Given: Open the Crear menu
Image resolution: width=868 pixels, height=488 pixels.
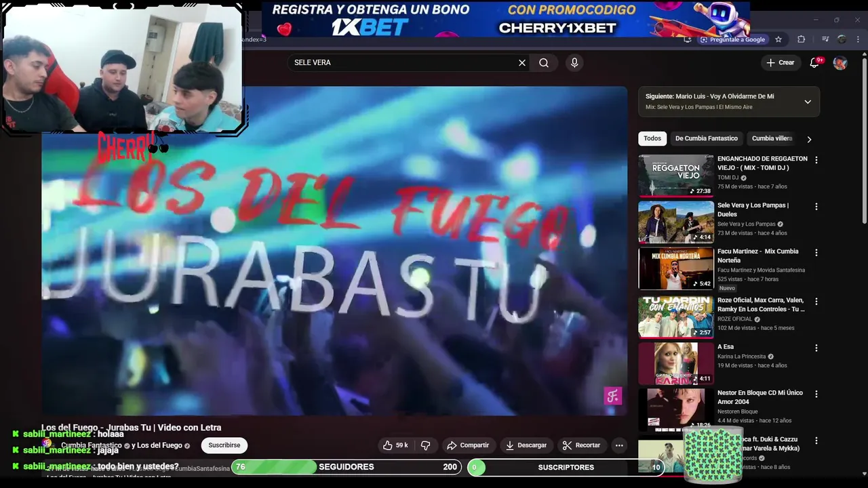Looking at the screenshot, I should pos(781,62).
